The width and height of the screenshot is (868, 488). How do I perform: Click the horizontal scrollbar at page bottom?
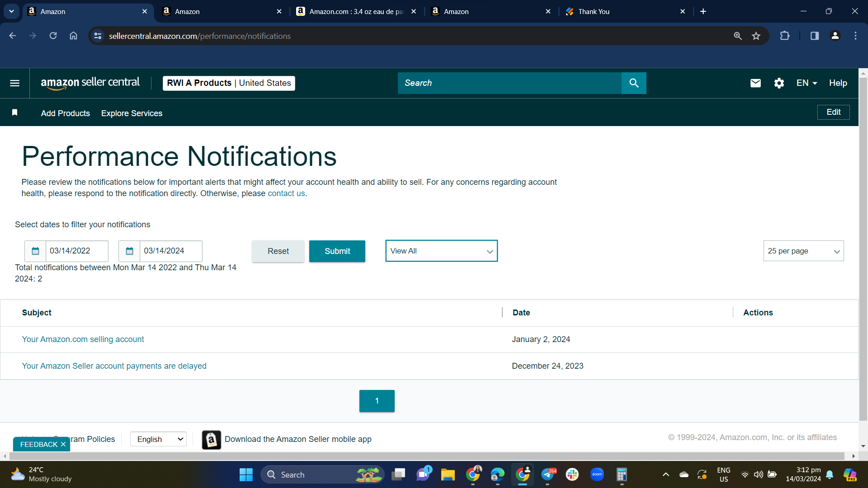[426, 456]
